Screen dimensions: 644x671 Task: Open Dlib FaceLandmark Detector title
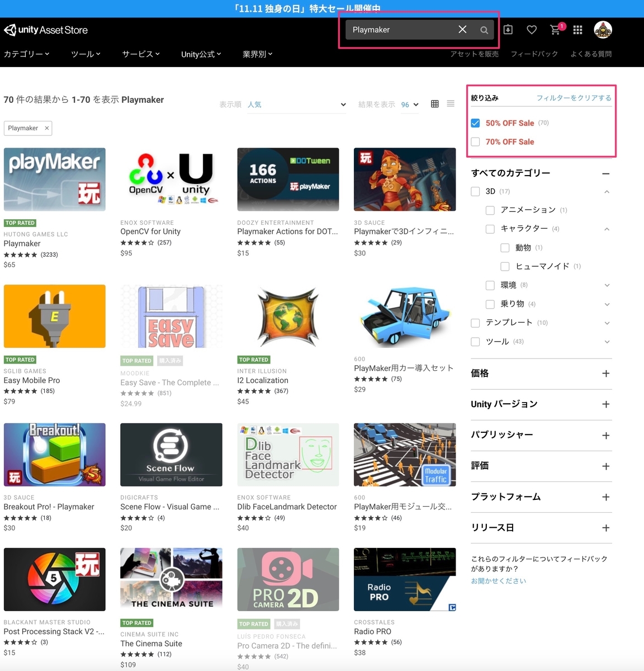click(x=287, y=507)
